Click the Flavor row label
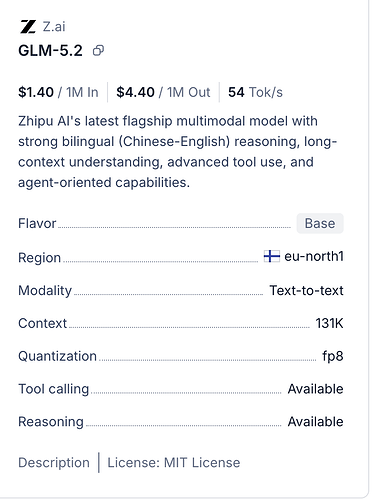This screenshot has width=379, height=499. (37, 223)
